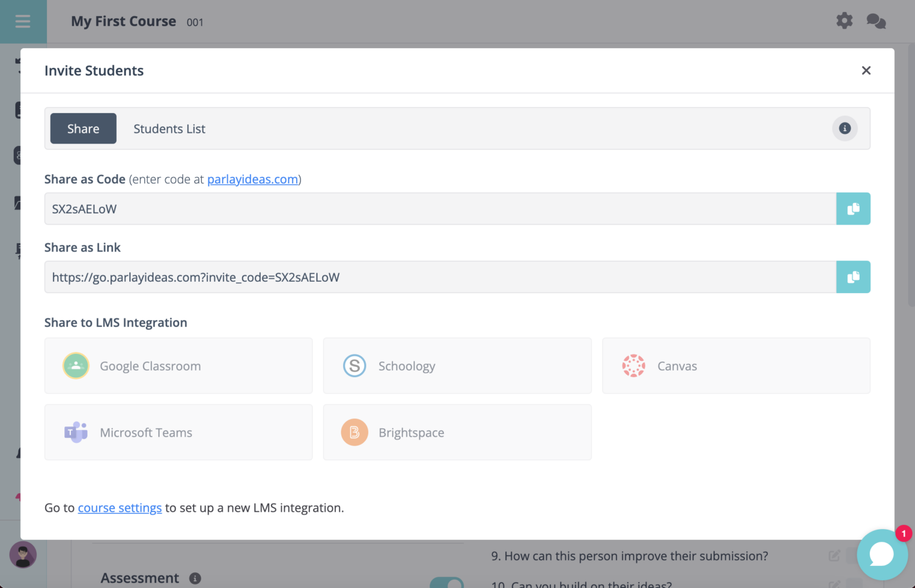This screenshot has width=915, height=588.
Task: Copy the share code to clipboard
Action: [853, 209]
